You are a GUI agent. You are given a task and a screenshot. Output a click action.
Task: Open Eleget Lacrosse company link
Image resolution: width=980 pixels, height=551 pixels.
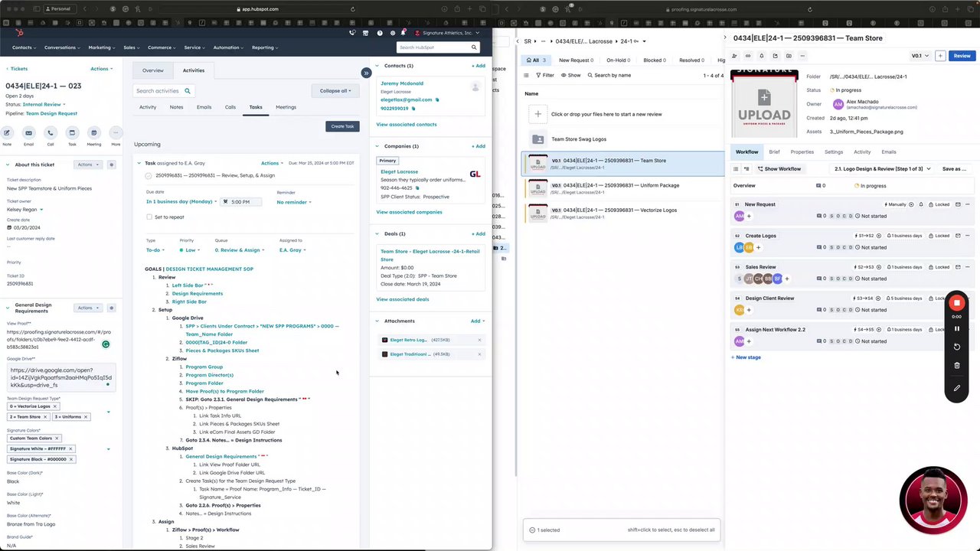399,172
